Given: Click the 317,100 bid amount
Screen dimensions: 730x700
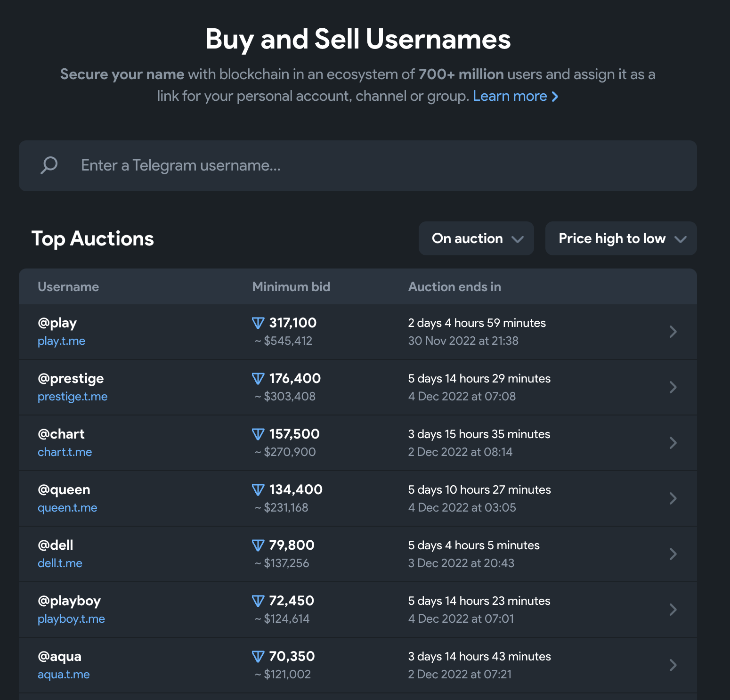Looking at the screenshot, I should tap(293, 323).
